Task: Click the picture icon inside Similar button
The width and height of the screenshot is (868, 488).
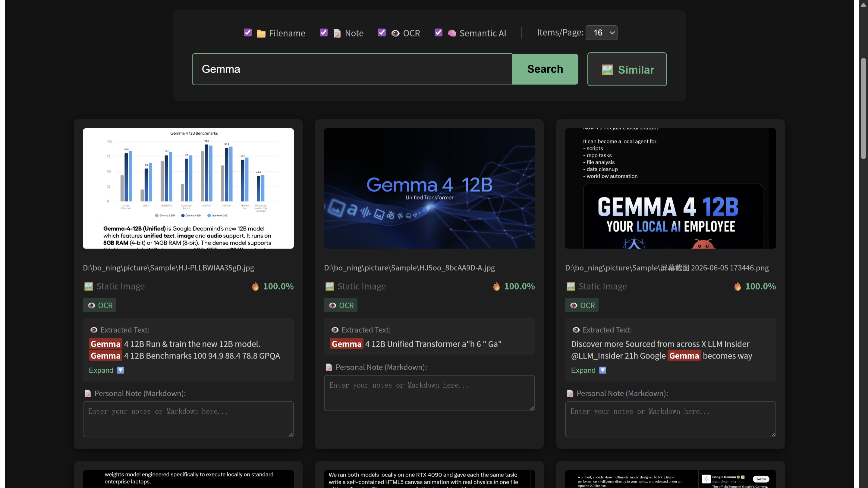Action: click(x=607, y=70)
